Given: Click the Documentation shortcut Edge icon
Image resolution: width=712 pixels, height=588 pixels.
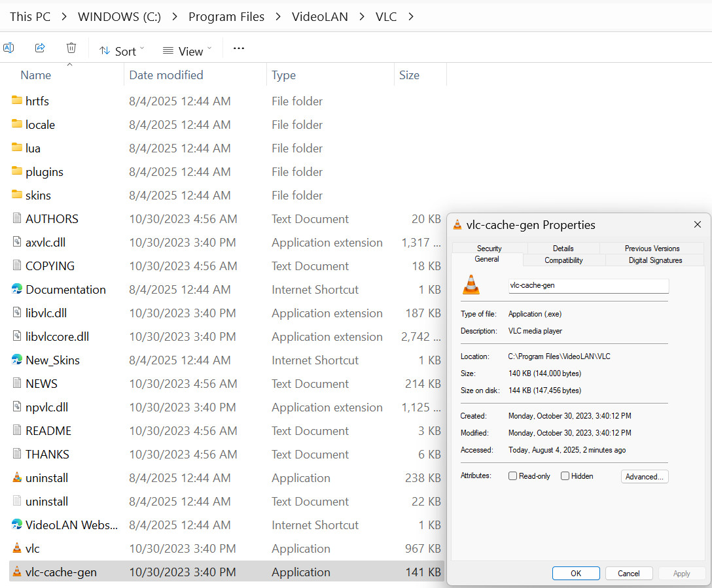Looking at the screenshot, I should [17, 289].
